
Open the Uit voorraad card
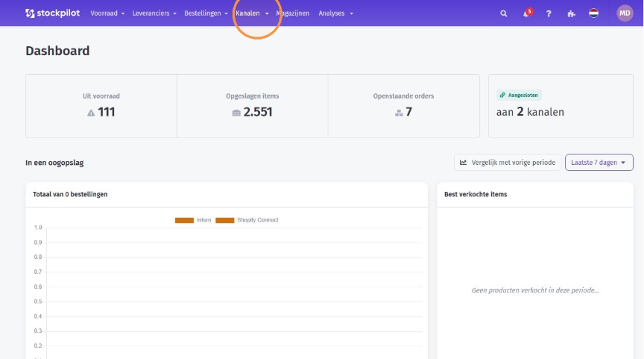point(101,106)
